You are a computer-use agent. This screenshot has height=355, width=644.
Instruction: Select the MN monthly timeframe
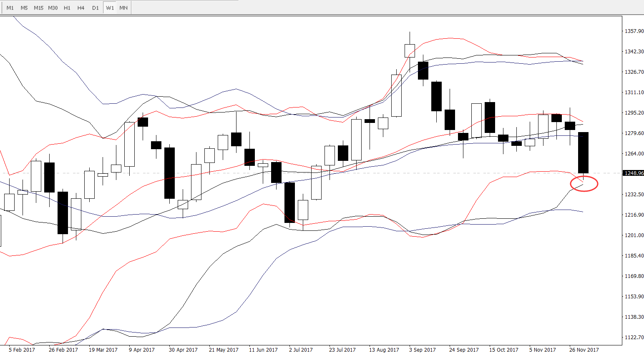tap(123, 8)
